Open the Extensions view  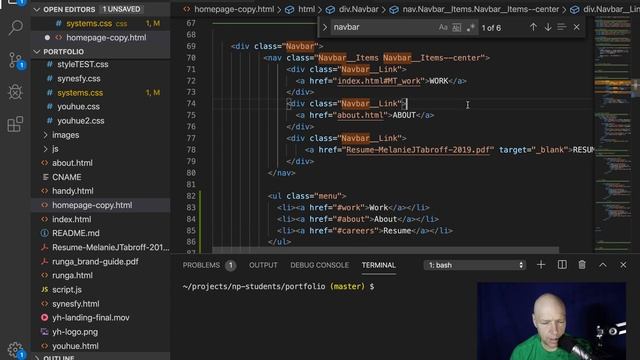[16, 124]
